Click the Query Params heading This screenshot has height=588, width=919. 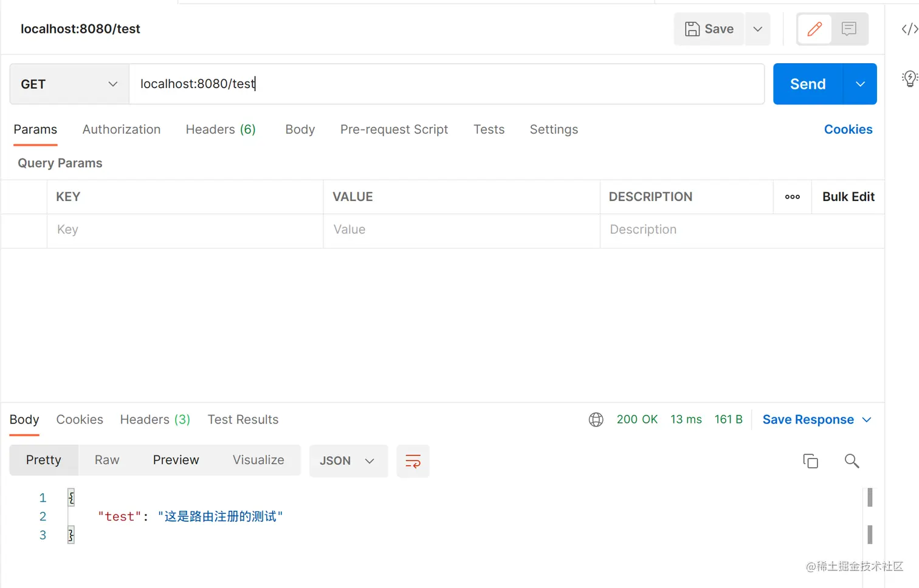[x=60, y=163]
